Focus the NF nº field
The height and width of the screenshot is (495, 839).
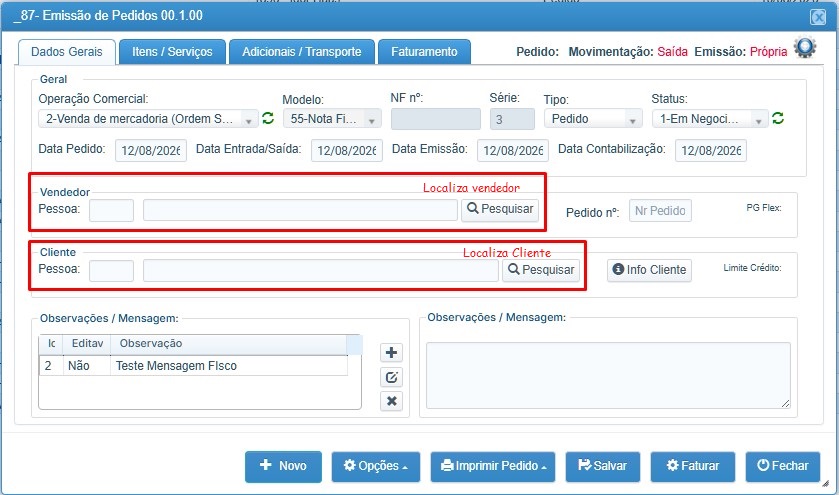coord(436,119)
